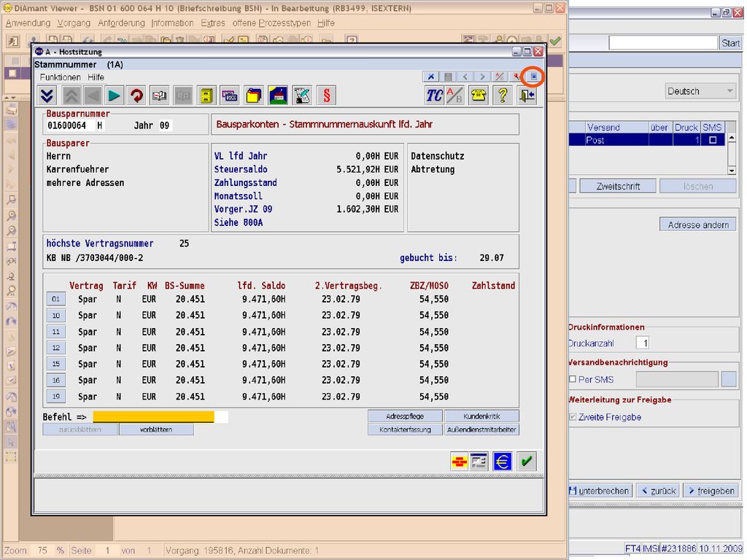Click the Druckanzahl input field
747x560 pixels.
[642, 343]
